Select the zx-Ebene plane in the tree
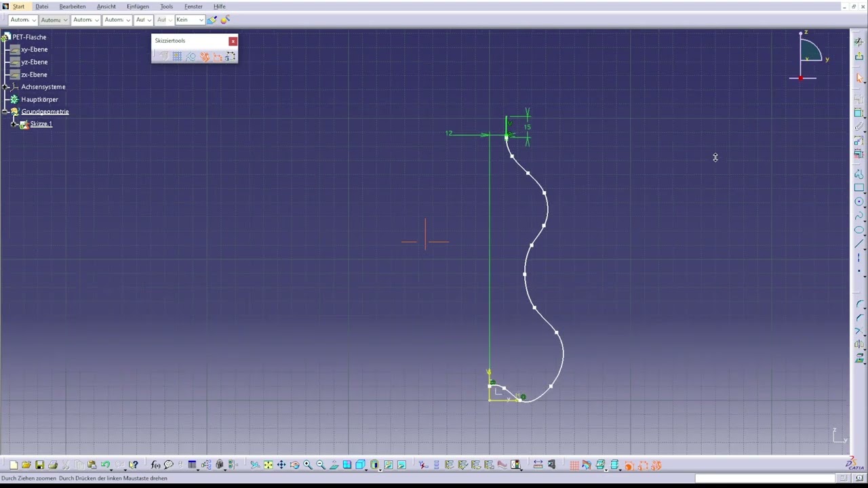 35,75
